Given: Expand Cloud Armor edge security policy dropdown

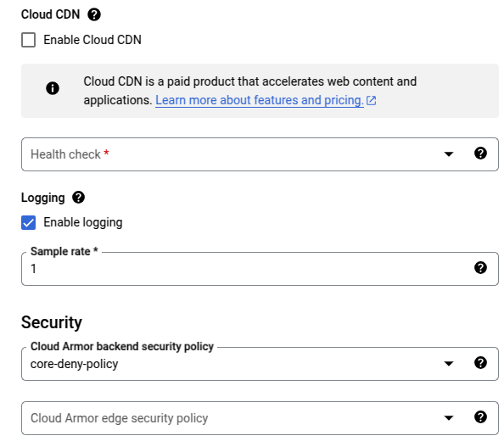Looking at the screenshot, I should coord(449,418).
